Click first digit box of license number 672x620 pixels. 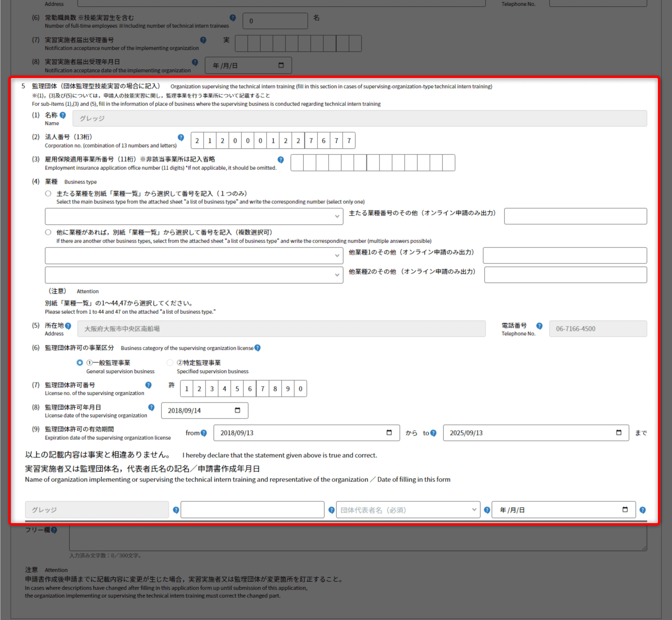(187, 388)
